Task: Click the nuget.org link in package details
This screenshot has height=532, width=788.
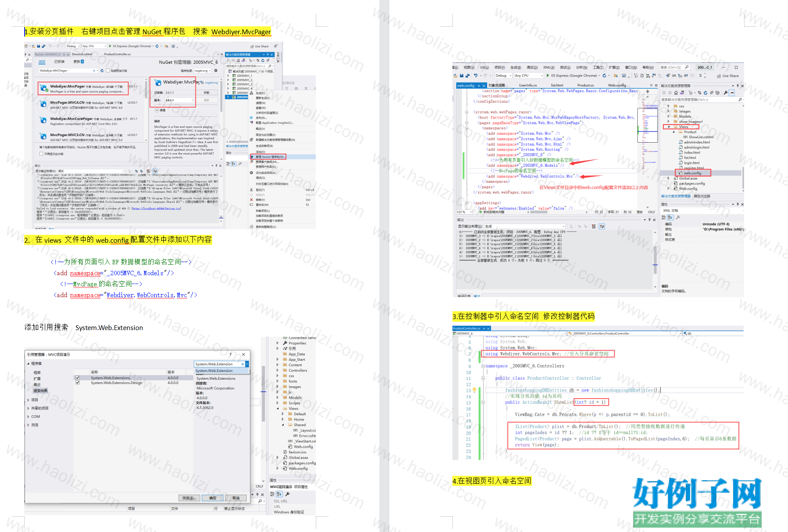Action: [211, 83]
